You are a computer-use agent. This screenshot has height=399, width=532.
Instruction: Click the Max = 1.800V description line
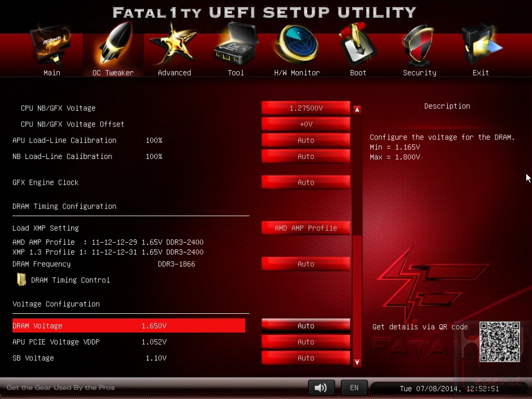395,157
